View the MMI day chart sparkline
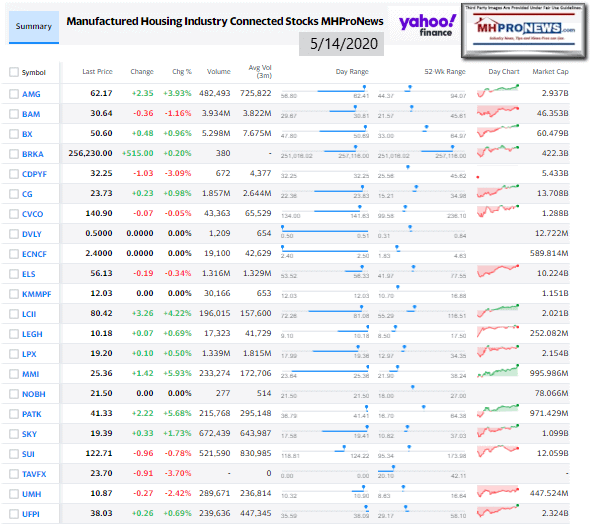The height and width of the screenshot is (525, 590). pos(498,371)
